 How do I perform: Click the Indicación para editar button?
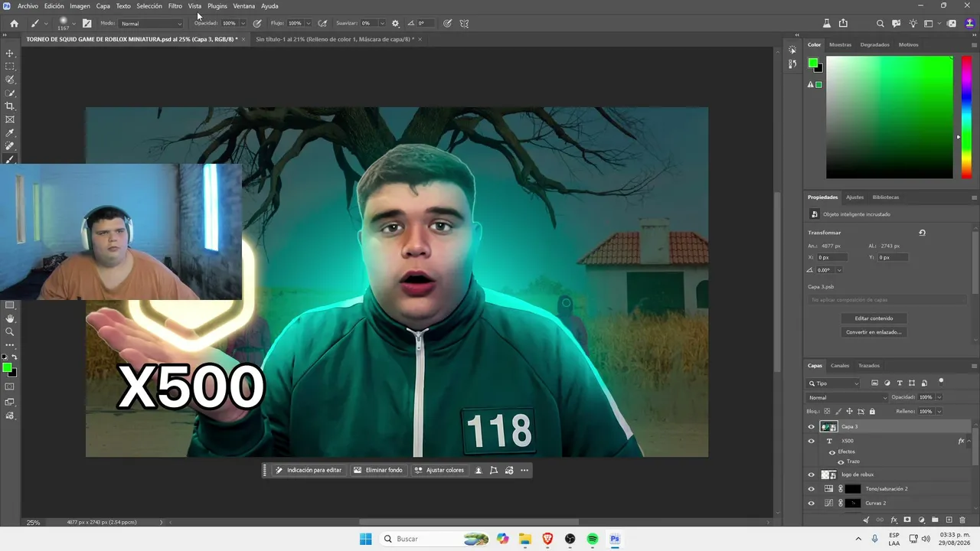tap(309, 470)
